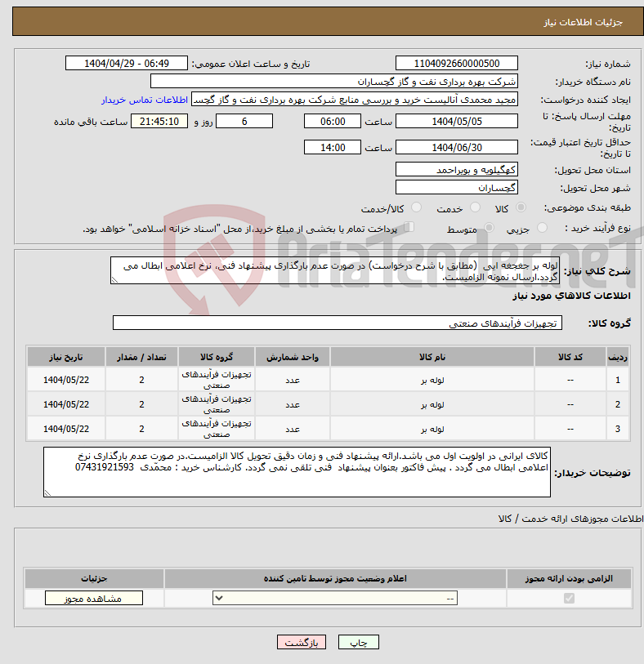The height and width of the screenshot is (664, 644).
Task: Click the واحد شمارش column header
Action: (293, 357)
